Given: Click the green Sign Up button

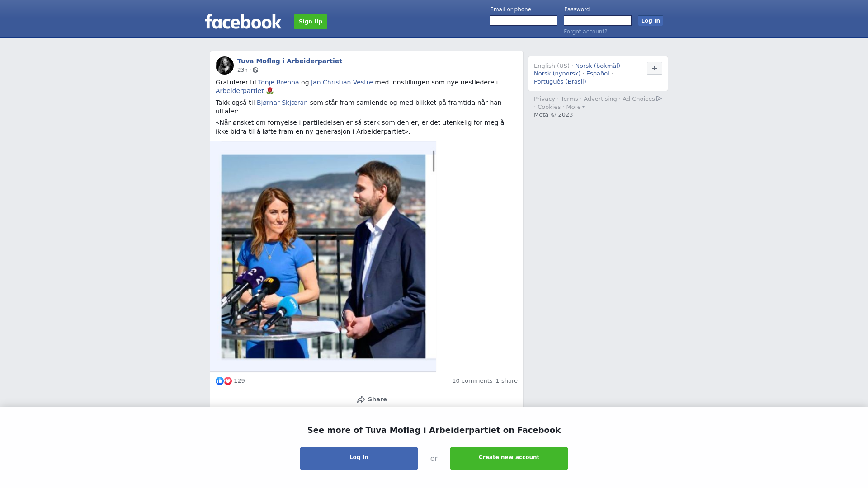Looking at the screenshot, I should click(x=311, y=22).
